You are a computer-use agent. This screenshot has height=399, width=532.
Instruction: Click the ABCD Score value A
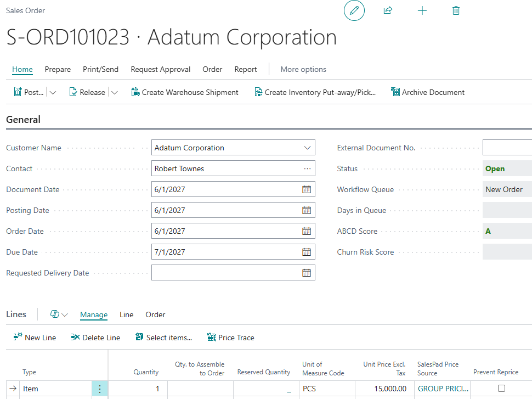pyautogui.click(x=488, y=231)
